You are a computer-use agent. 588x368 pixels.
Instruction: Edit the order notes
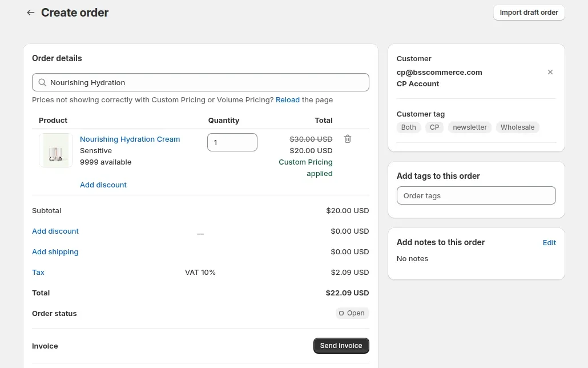tap(549, 243)
